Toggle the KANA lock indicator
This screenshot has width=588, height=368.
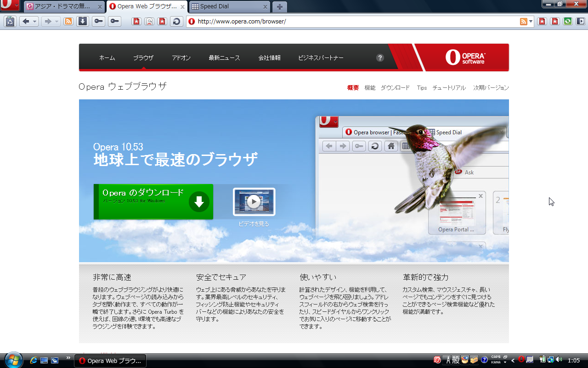[496, 362]
